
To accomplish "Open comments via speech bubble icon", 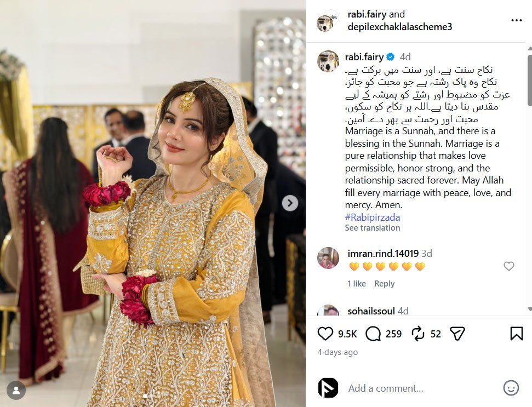I will pyautogui.click(x=373, y=334).
